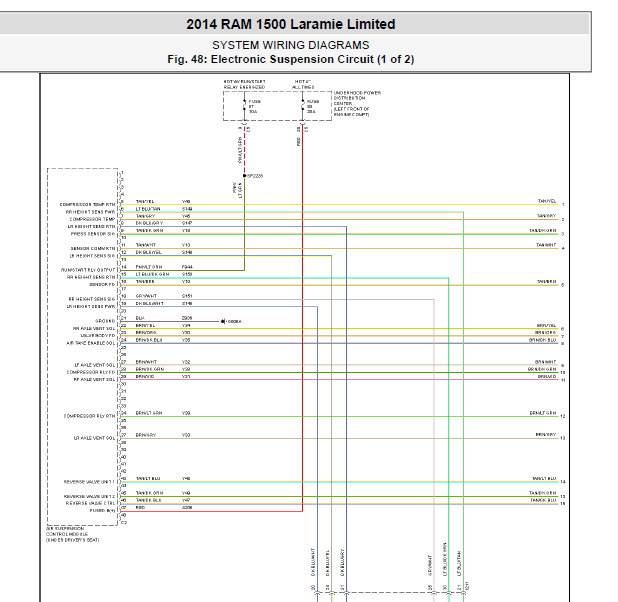Click the "RF AXLE VENT SOL" pin label
This screenshot has width=618, height=602.
pyautogui.click(x=95, y=380)
